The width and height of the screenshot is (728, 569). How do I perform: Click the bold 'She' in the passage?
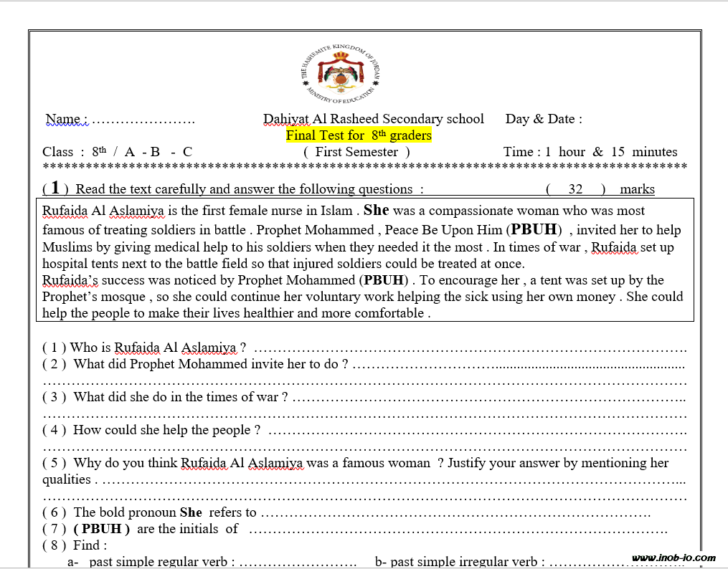pos(376,211)
